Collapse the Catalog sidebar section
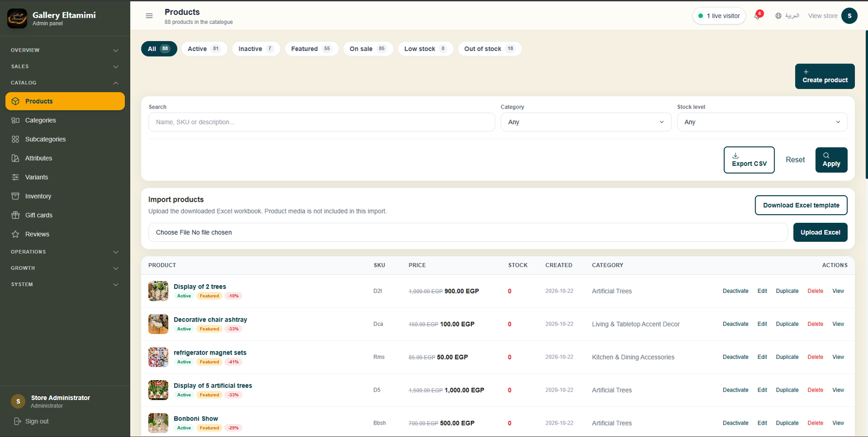Viewport: 868px width, 437px height. pos(65,83)
